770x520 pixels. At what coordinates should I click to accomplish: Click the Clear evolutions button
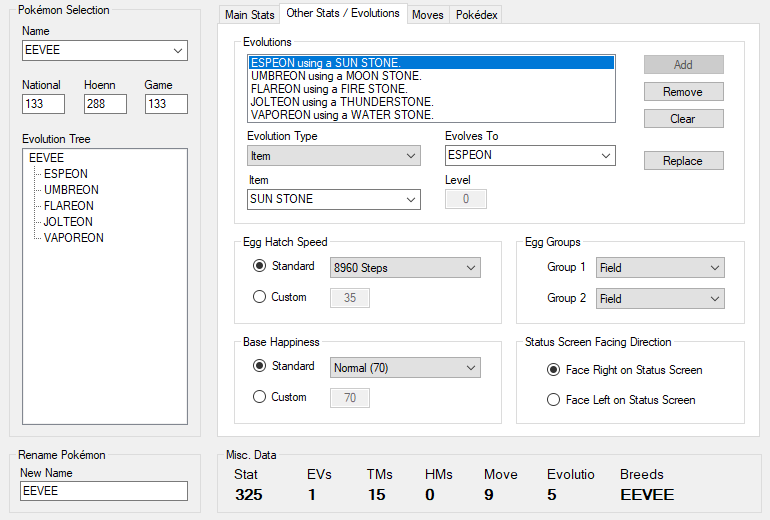[x=684, y=118]
